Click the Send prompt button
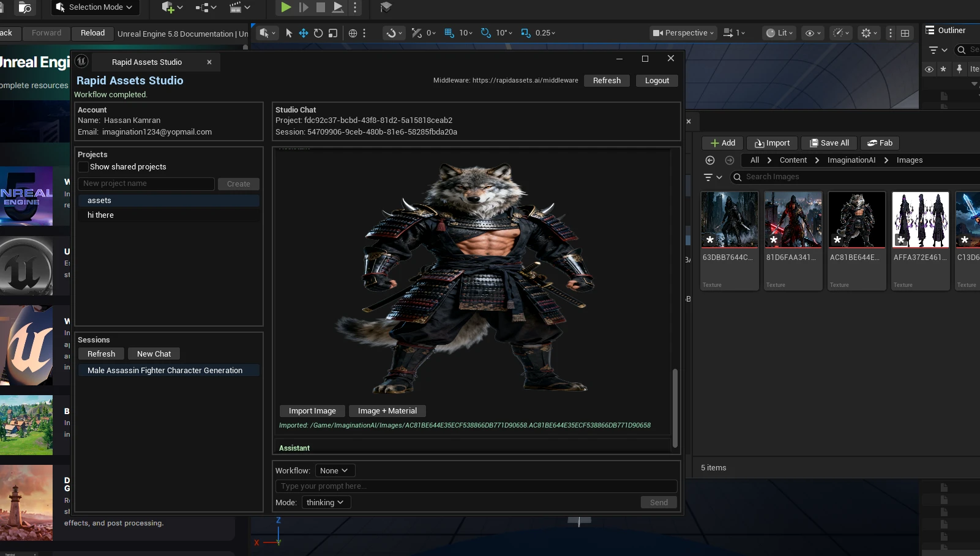 (659, 503)
